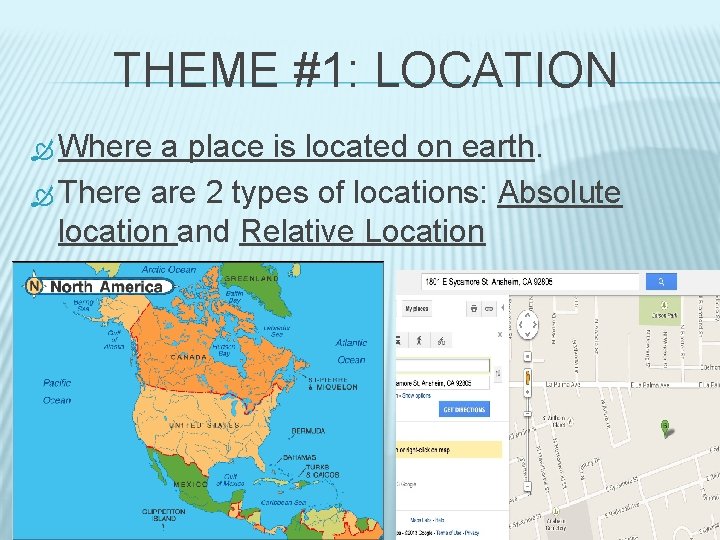
Task: Click the CANADA label on the map
Action: coord(189,357)
